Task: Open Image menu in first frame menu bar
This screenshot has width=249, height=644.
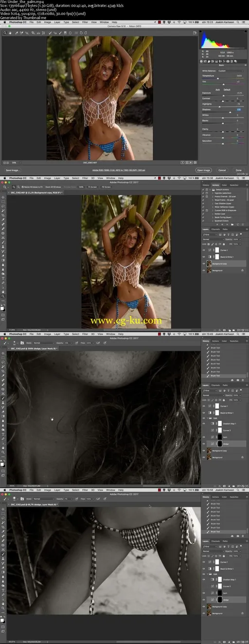Action: point(48,22)
